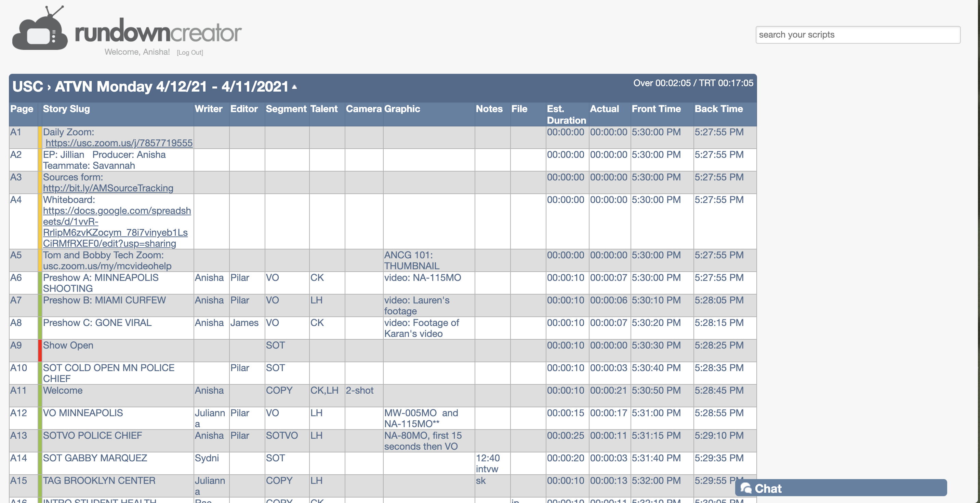Select the Show Open story slug
The image size is (980, 503).
pos(68,345)
